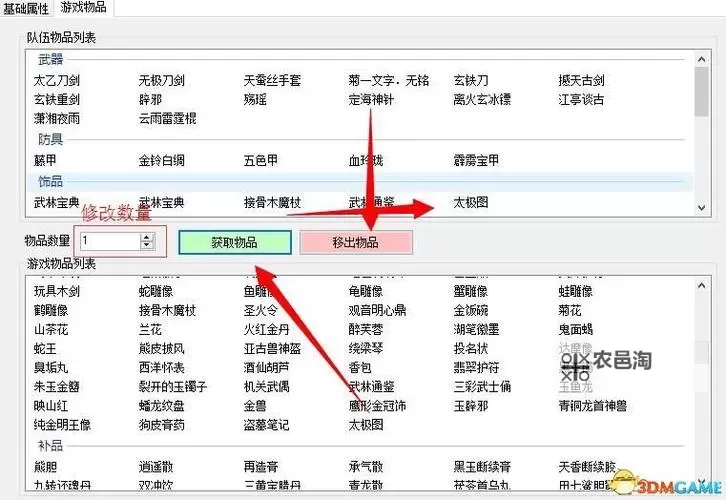Select 霹雳宝甲 armor

(x=476, y=160)
